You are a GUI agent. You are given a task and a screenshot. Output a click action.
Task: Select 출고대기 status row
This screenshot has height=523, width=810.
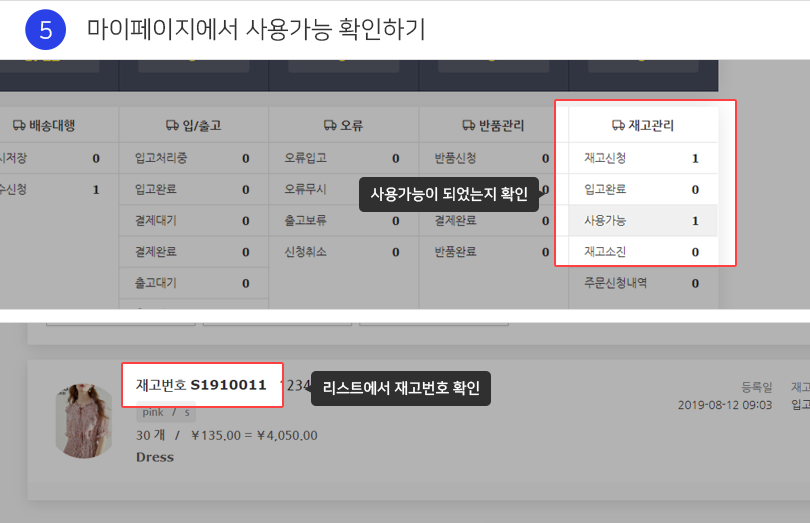pos(192,283)
